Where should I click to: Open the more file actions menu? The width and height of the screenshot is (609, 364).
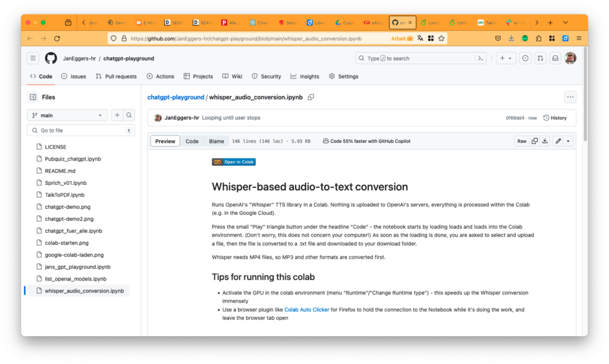570,97
